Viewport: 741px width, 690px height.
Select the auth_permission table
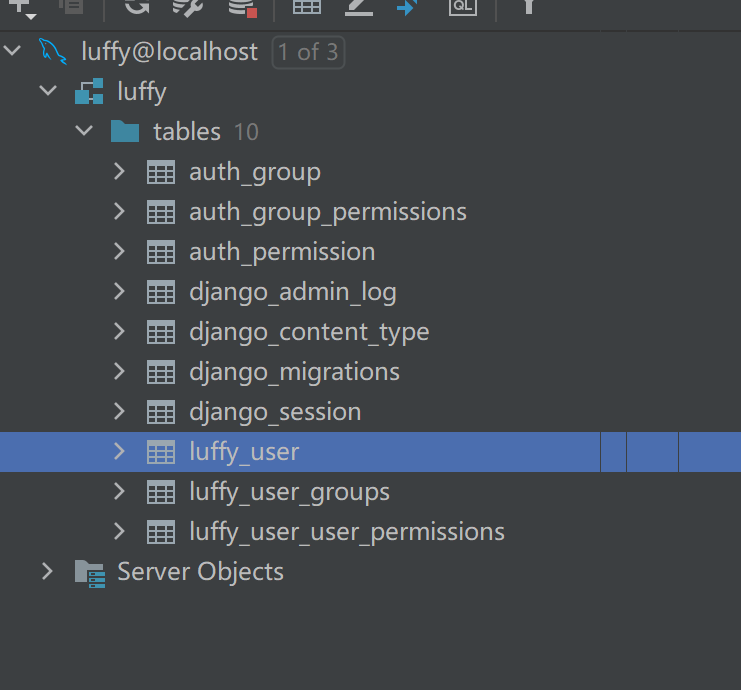[282, 251]
